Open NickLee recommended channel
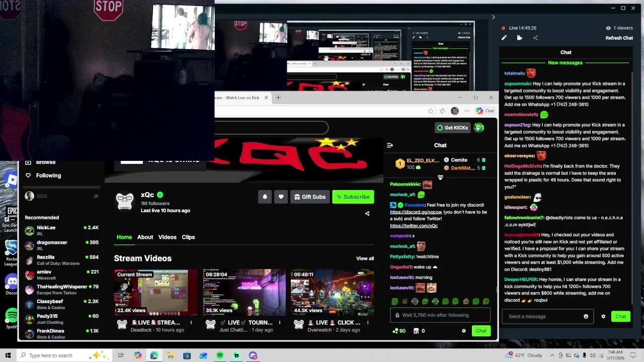The height and width of the screenshot is (362, 644). click(61, 230)
